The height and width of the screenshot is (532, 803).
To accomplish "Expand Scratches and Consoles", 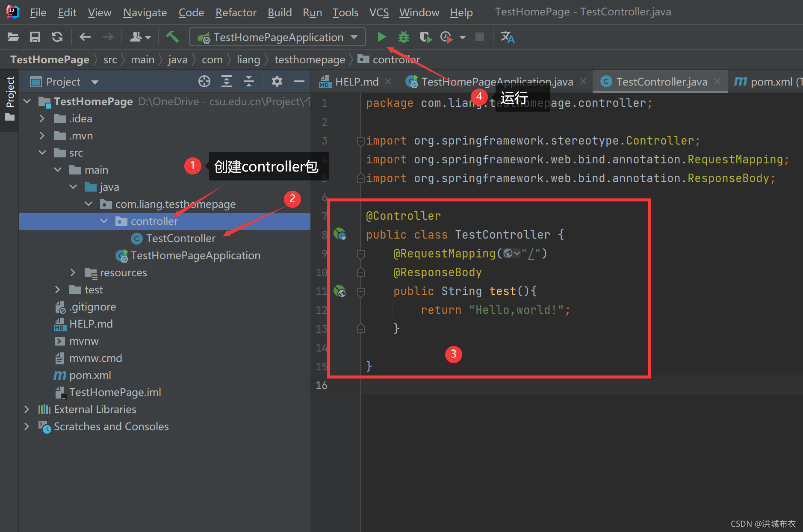I will click(27, 426).
